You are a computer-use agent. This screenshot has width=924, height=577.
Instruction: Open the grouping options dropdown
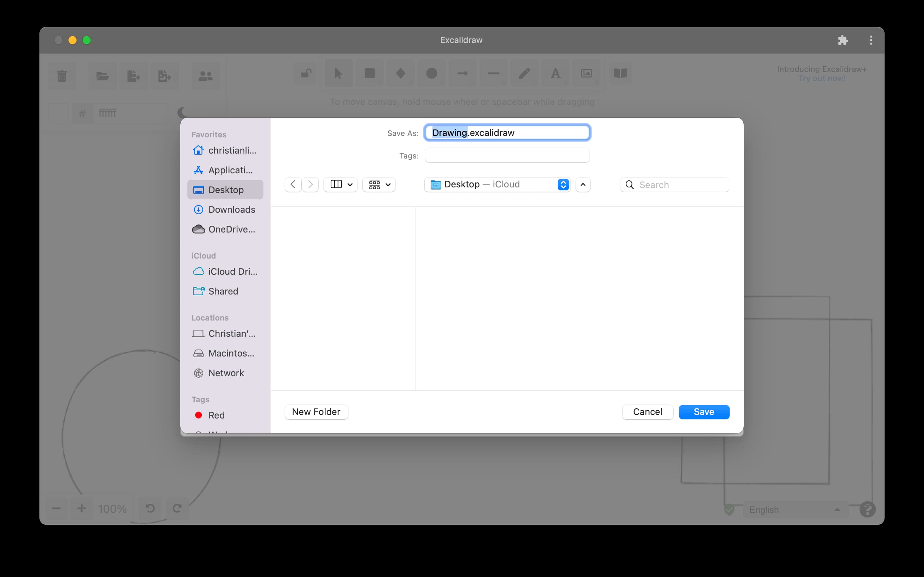379,185
